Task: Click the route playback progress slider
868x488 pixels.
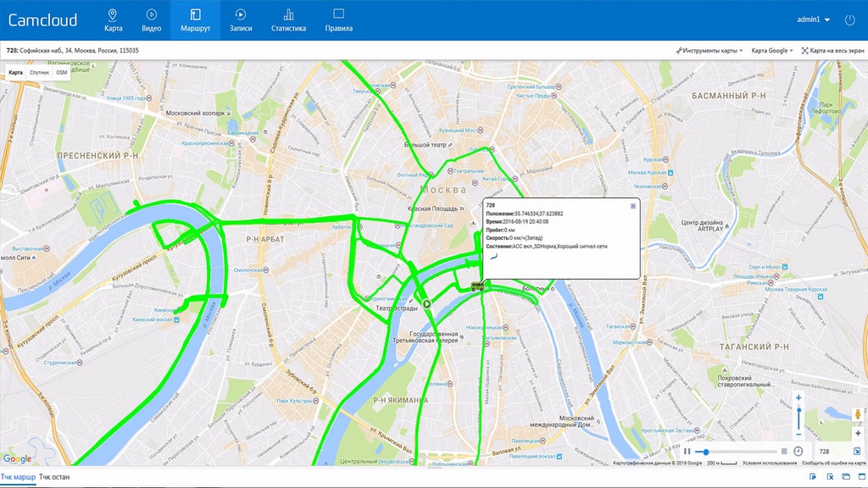Action: coord(736,452)
